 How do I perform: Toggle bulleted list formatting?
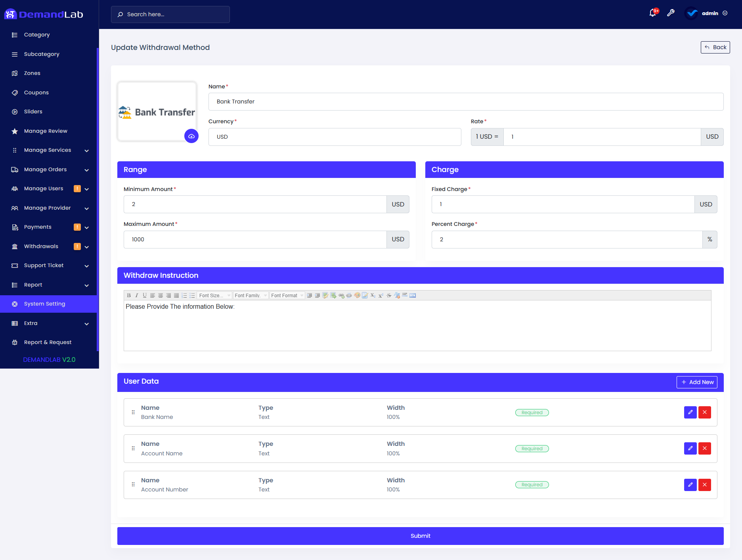(x=191, y=295)
